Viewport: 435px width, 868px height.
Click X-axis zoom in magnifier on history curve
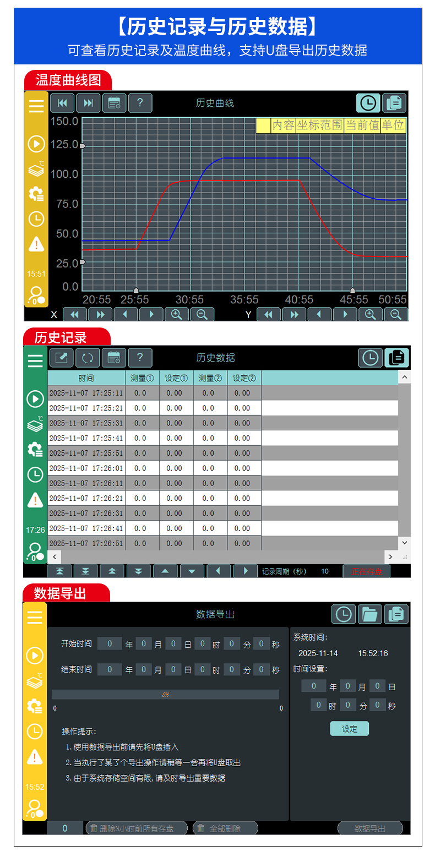click(x=177, y=314)
